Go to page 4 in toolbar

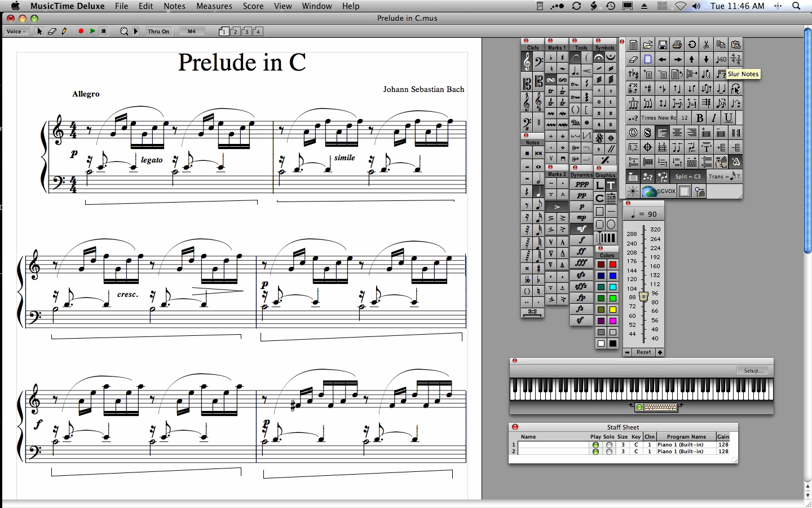(258, 32)
